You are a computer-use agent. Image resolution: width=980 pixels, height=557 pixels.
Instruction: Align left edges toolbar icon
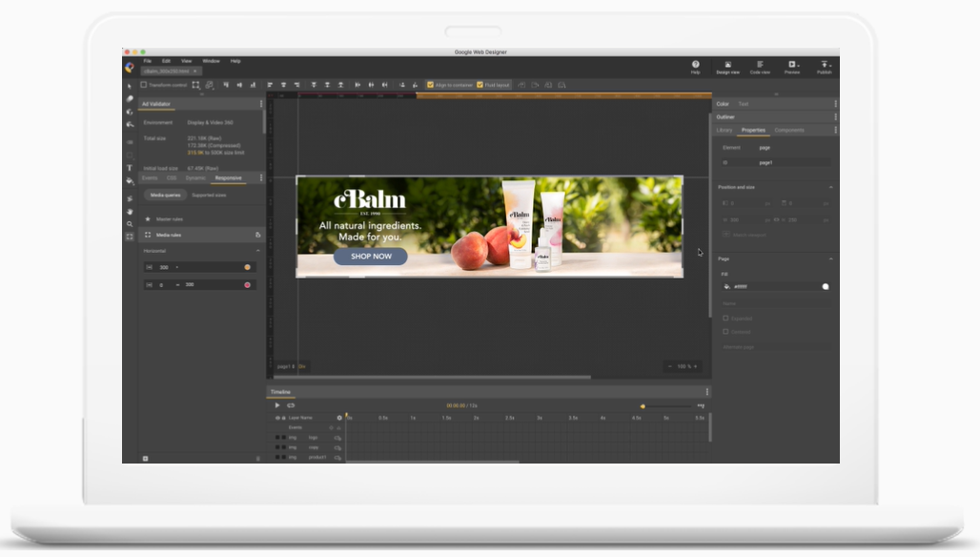point(270,85)
